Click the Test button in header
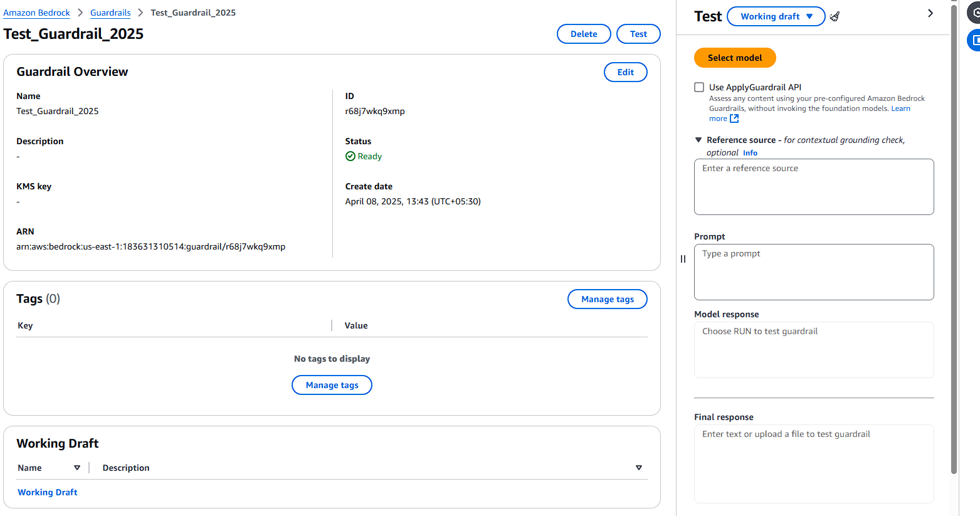This screenshot has width=980, height=516. [638, 34]
